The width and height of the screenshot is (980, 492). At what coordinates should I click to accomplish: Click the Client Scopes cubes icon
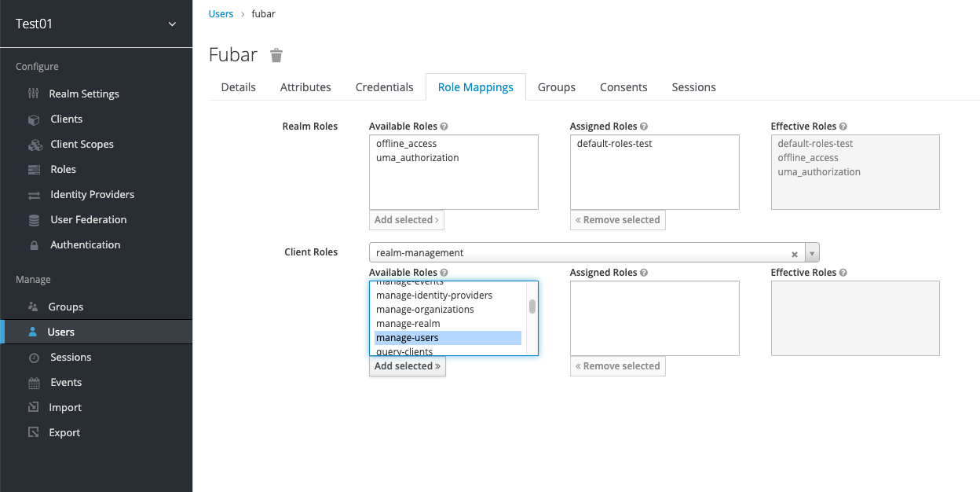pyautogui.click(x=35, y=145)
